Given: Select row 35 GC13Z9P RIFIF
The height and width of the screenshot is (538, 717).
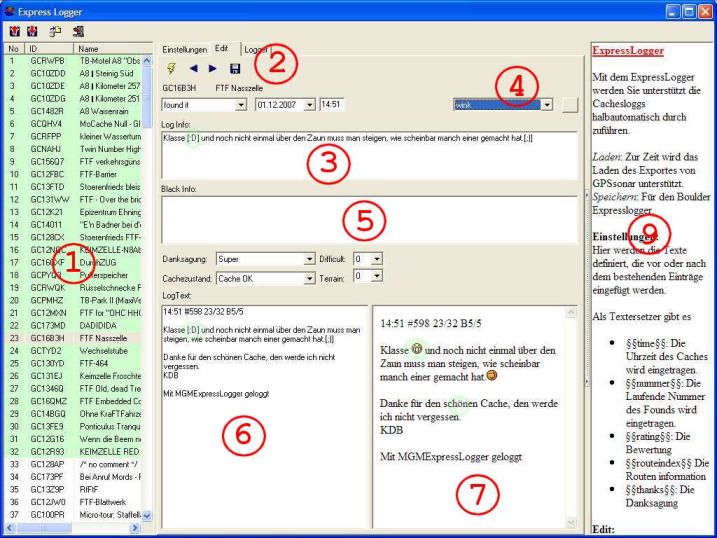Looking at the screenshot, I should 73,490.
